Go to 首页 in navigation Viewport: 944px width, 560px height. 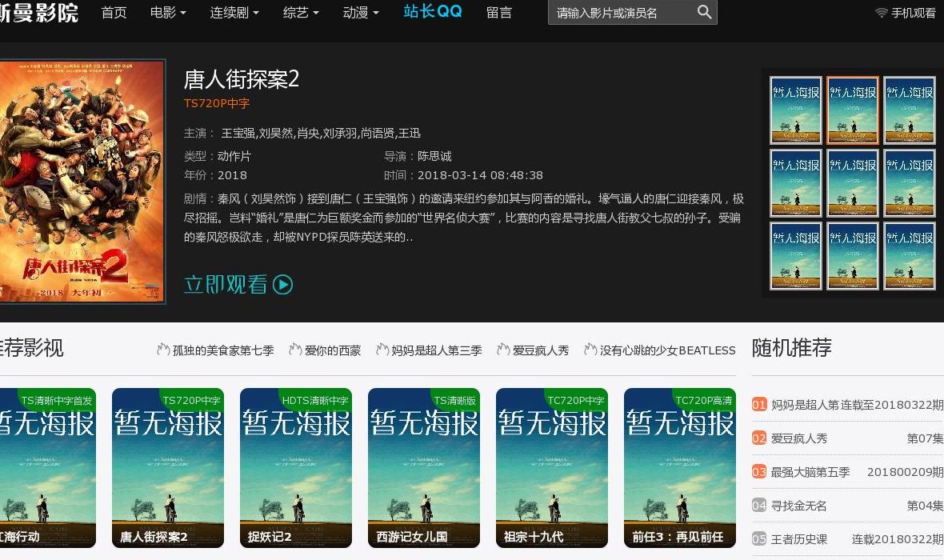coord(114,13)
